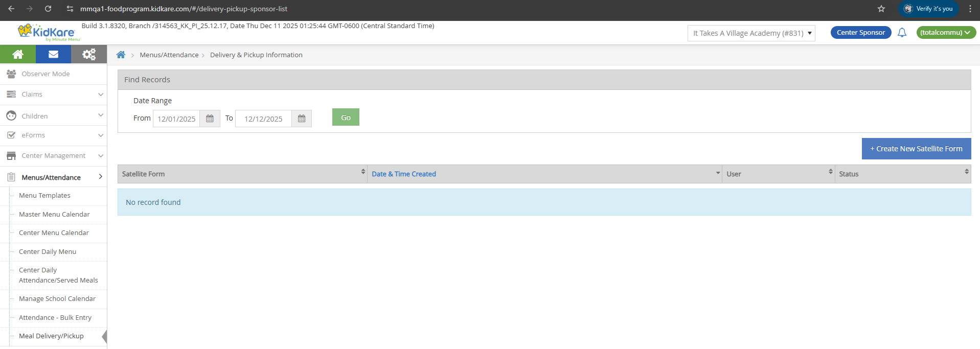Toggle Date & Time Created sort arrow

coord(718,173)
